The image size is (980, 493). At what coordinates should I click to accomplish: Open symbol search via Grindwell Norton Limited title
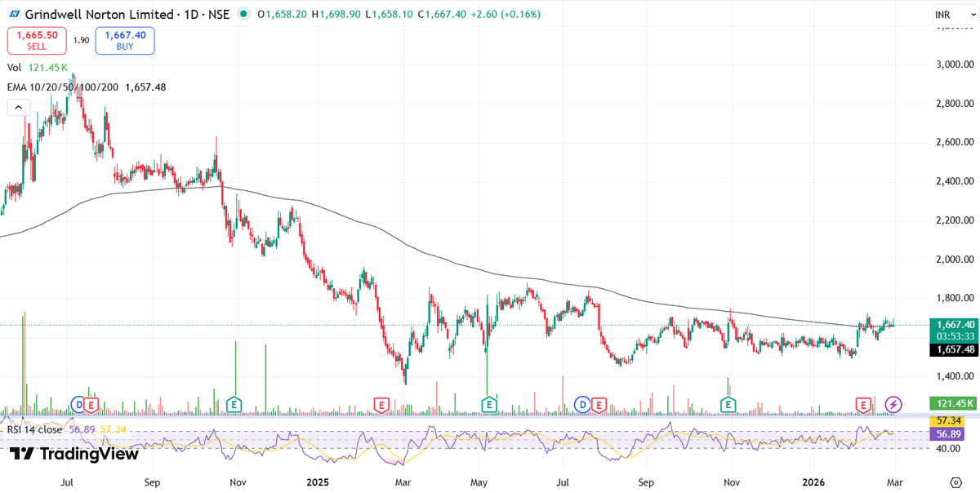coord(100,15)
